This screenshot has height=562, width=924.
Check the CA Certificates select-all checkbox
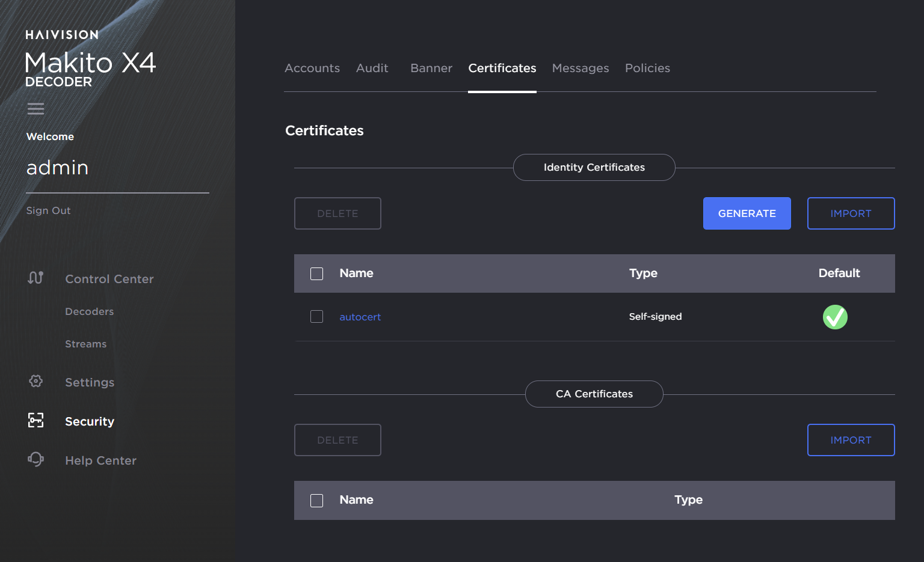pos(316,500)
